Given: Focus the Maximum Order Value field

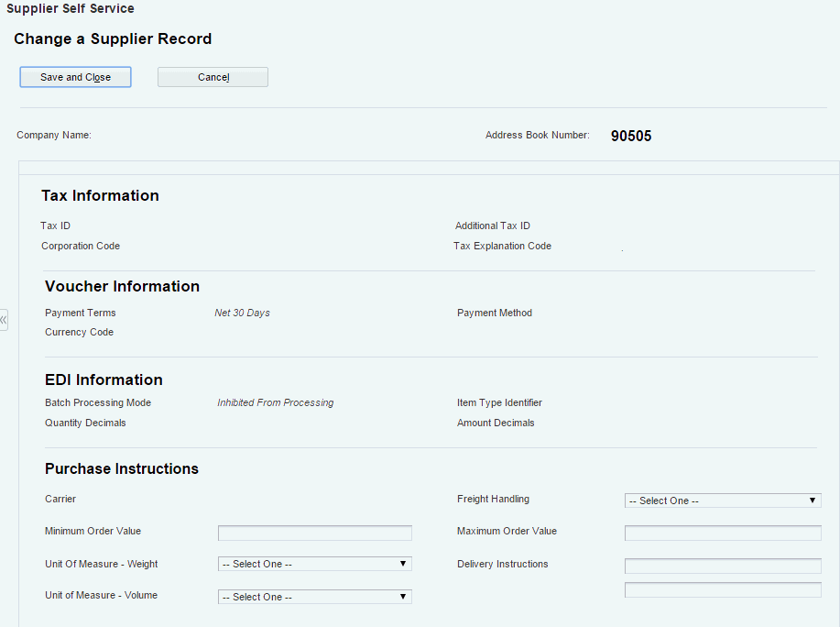Looking at the screenshot, I should tap(723, 533).
